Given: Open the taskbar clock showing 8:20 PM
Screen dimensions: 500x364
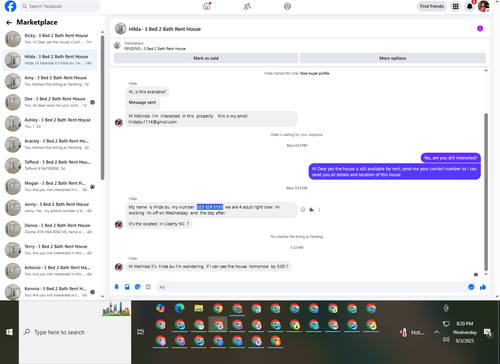Looking at the screenshot, I should (465, 332).
